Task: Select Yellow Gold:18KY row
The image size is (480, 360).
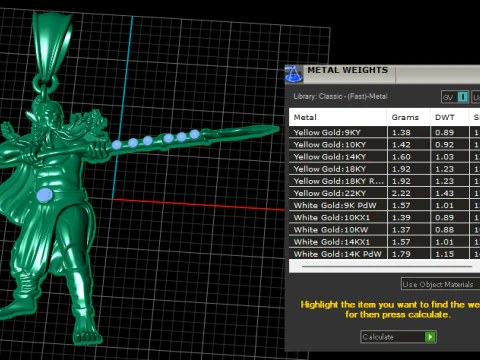Action: (384, 169)
